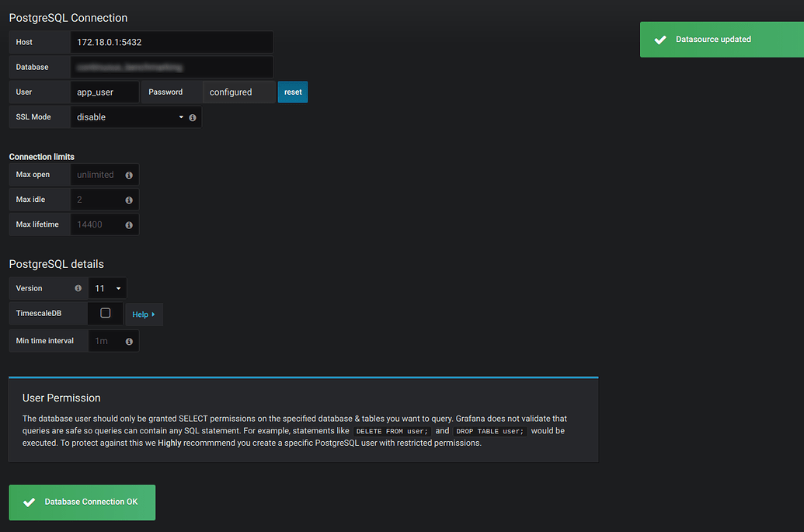Click the reset button for the password
The height and width of the screenshot is (532, 804).
coord(292,92)
